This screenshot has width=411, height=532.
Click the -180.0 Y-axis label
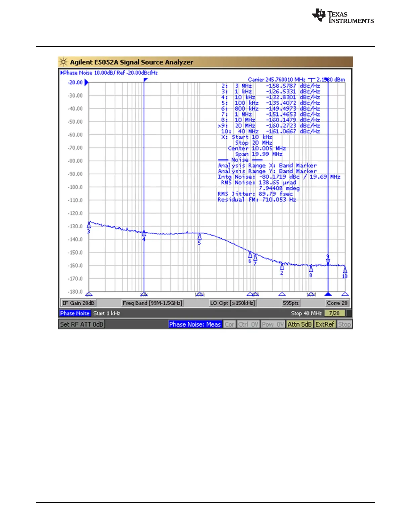(75, 292)
